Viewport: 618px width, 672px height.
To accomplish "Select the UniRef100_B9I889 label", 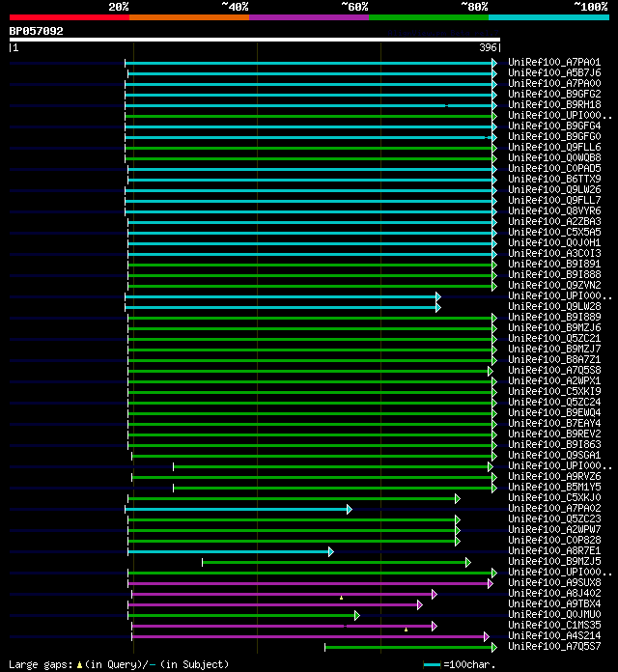I will [x=554, y=317].
